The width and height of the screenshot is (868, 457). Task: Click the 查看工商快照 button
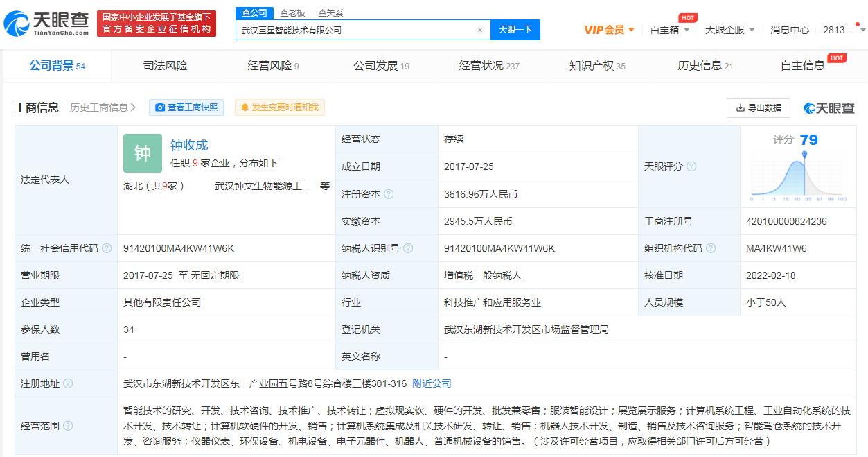tap(186, 107)
